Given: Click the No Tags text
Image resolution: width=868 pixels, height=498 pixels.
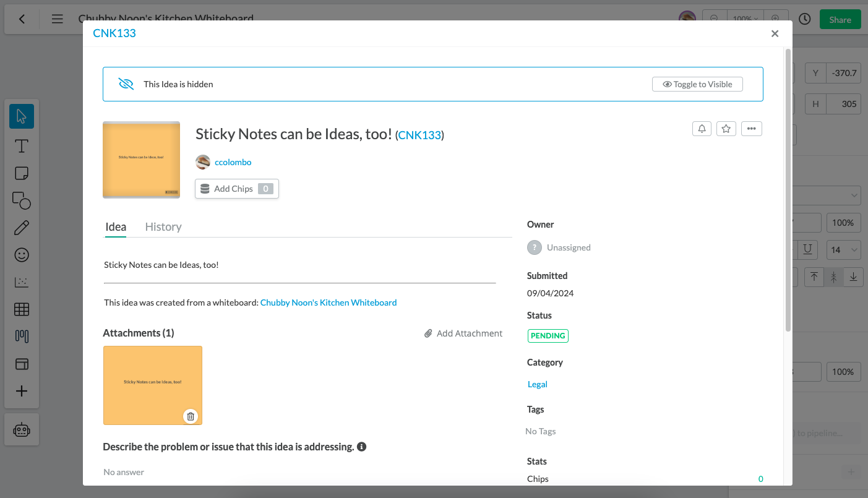Looking at the screenshot, I should click(x=541, y=431).
